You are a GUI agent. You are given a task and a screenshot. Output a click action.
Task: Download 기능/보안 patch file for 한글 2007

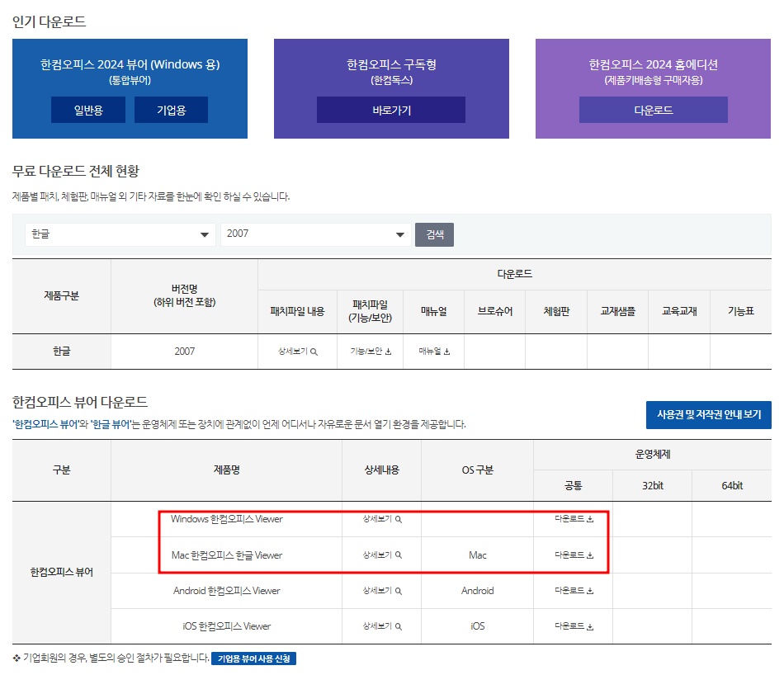[371, 352]
